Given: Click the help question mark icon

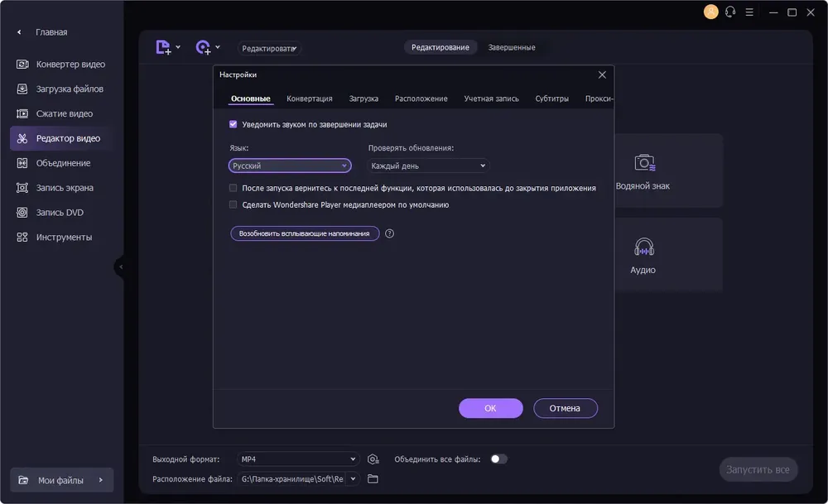Looking at the screenshot, I should click(389, 233).
